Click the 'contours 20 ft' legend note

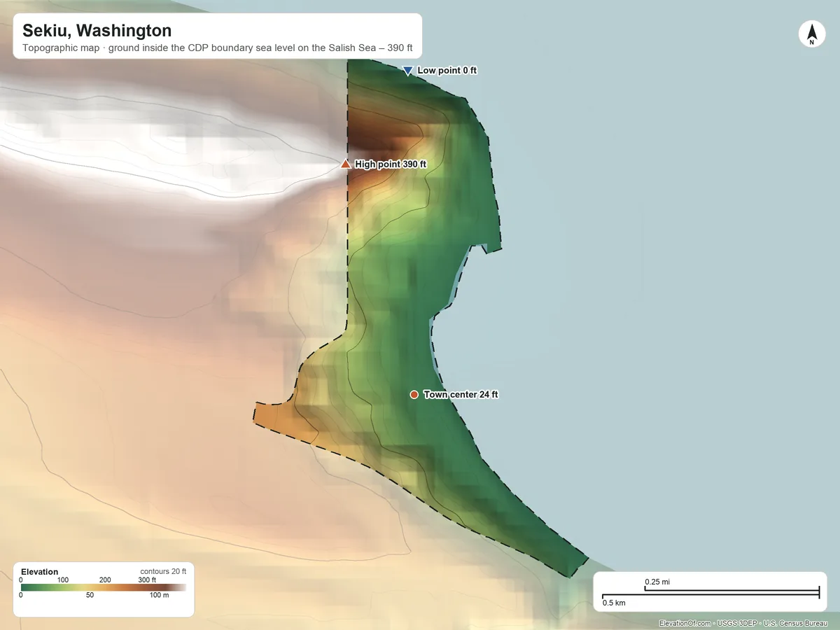[x=163, y=571]
